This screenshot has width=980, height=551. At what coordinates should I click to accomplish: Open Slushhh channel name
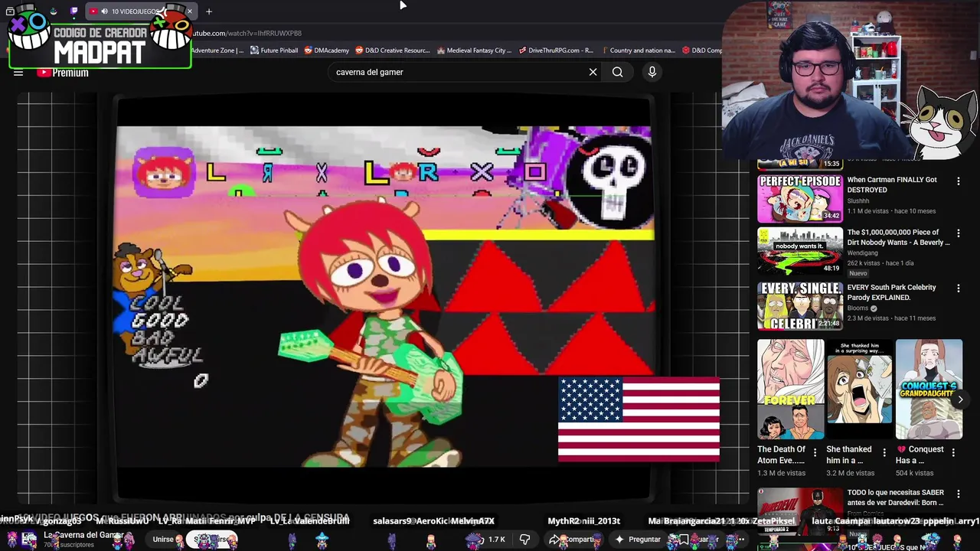coord(857,201)
